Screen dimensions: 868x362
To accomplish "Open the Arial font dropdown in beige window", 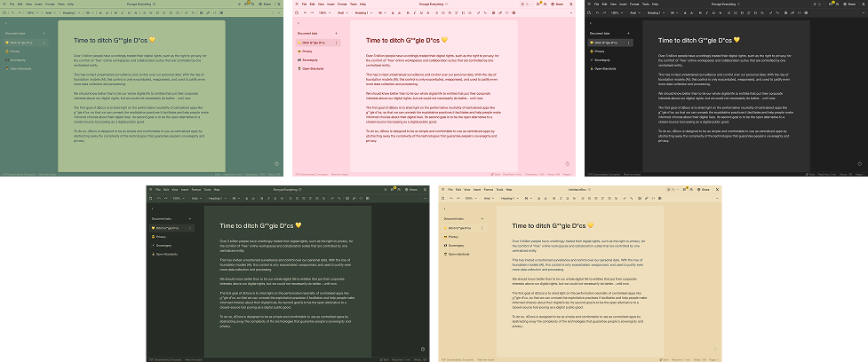I will point(489,198).
